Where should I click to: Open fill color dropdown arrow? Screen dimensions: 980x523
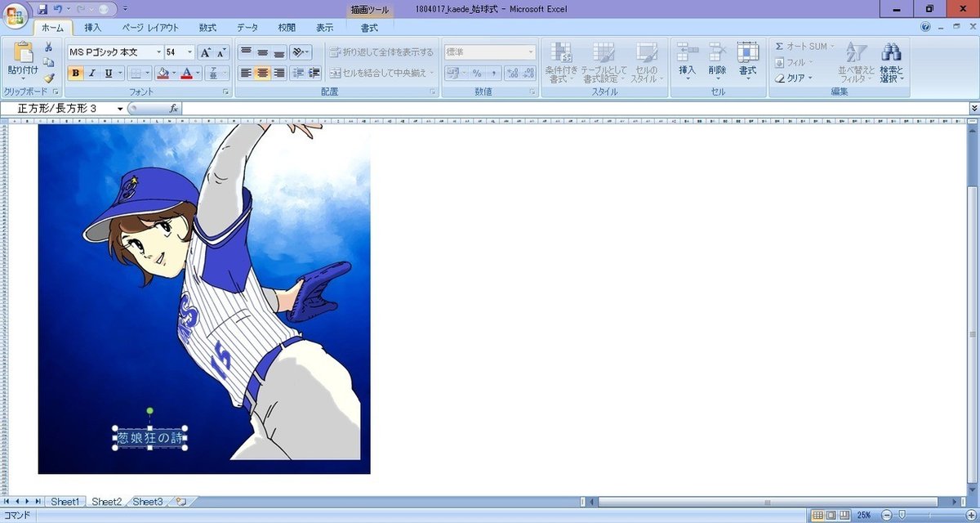tap(174, 73)
